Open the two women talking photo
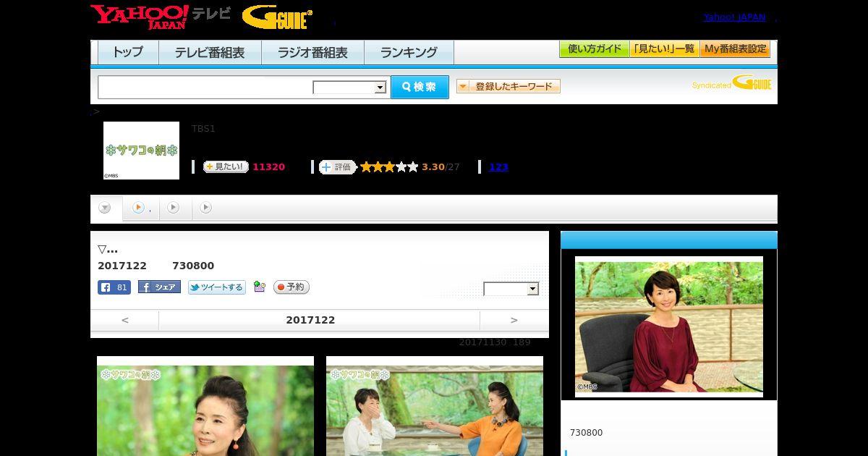868x456 pixels. 435,406
